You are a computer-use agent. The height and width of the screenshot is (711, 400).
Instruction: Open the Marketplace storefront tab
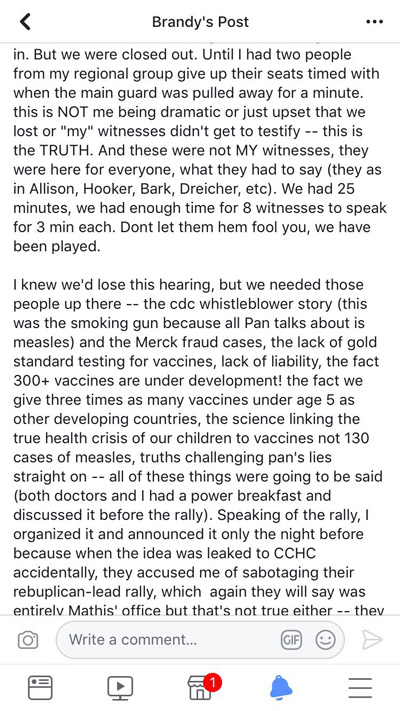click(200, 687)
